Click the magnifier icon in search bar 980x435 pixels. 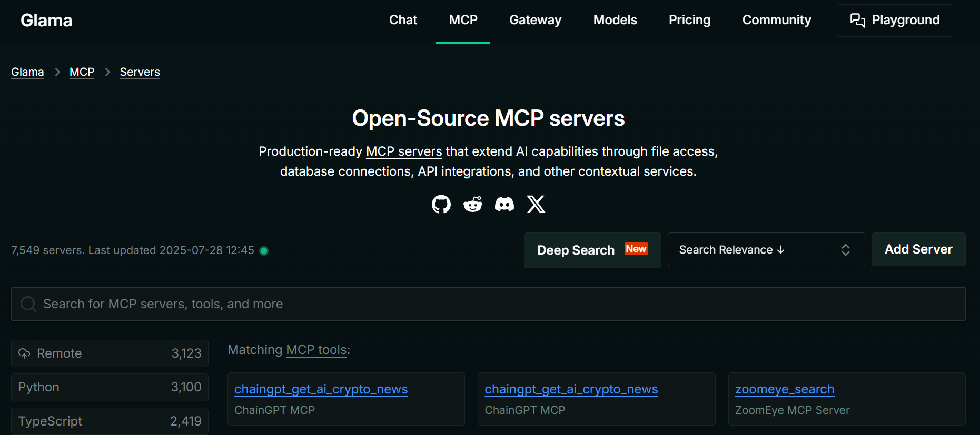pyautogui.click(x=28, y=304)
